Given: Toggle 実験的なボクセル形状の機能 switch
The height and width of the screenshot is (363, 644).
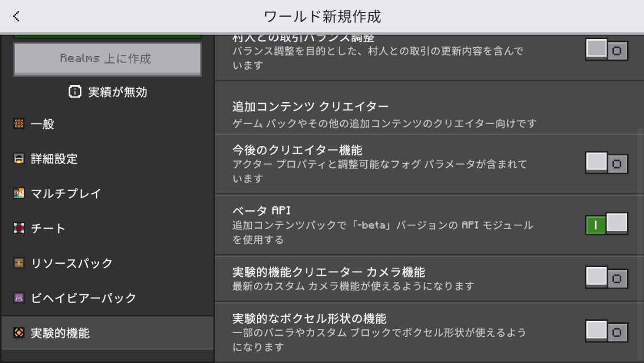Looking at the screenshot, I should point(607,332).
